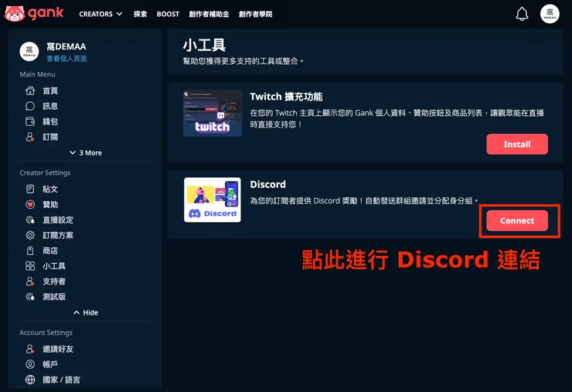572x392 pixels.
Task: Click the gear icon beside 訂閱方案
Action: [30, 235]
